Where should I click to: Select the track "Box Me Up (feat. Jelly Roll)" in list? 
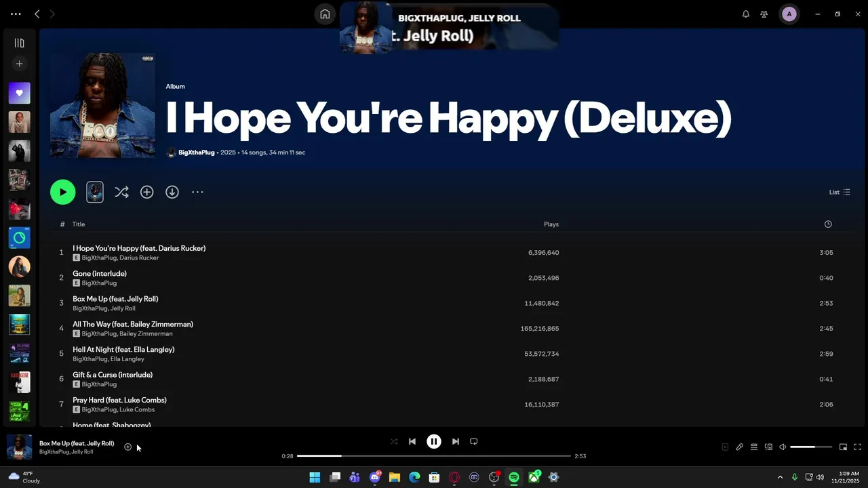(115, 298)
